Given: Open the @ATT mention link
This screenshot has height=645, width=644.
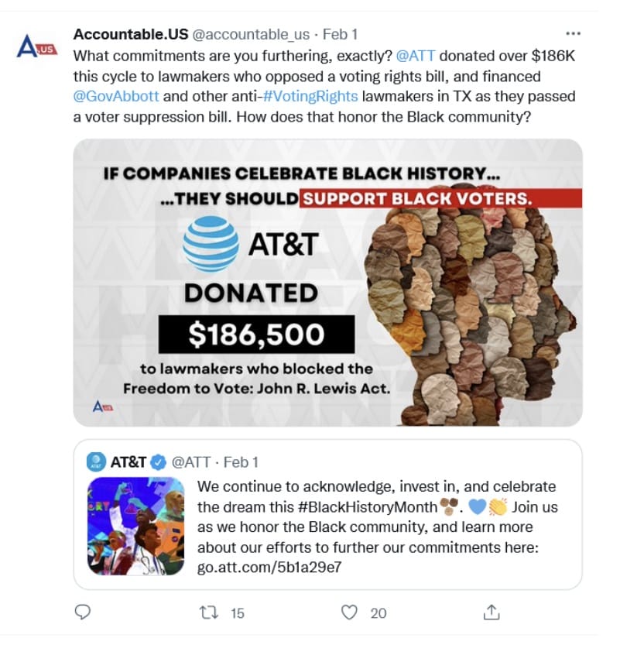Looking at the screenshot, I should (416, 56).
